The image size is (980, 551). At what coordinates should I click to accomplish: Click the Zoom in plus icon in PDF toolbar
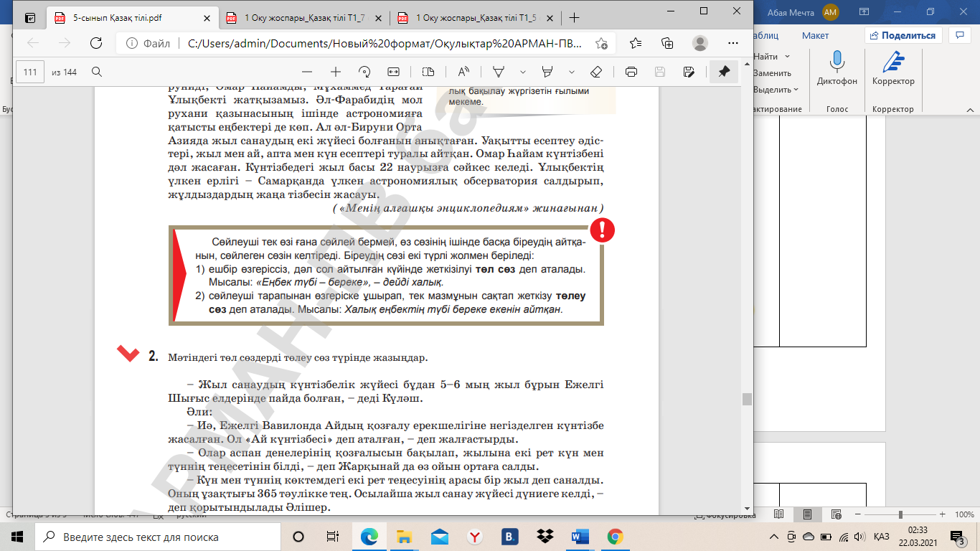pyautogui.click(x=335, y=72)
